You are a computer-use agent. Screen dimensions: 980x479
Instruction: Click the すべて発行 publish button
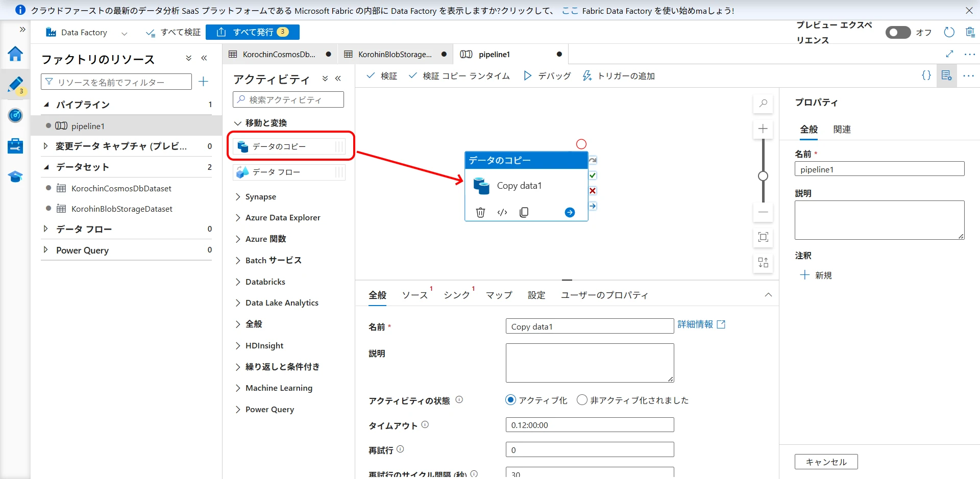pos(253,32)
